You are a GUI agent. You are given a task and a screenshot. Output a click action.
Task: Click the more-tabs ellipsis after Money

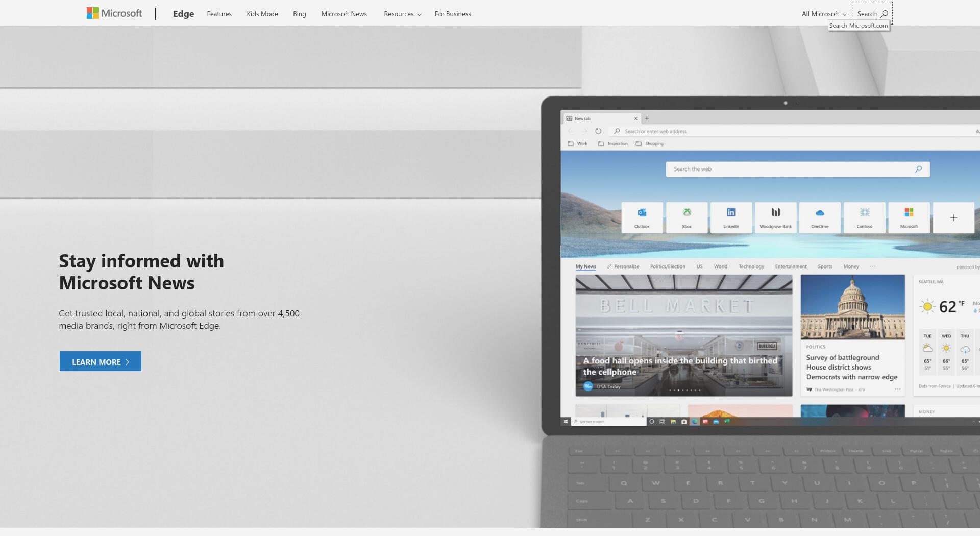(873, 266)
